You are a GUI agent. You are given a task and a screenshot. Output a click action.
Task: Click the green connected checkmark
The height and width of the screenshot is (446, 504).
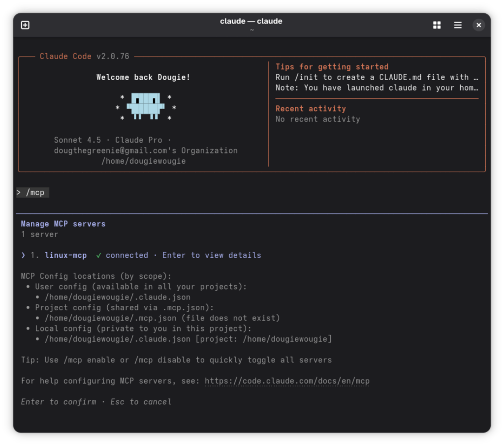[99, 255]
